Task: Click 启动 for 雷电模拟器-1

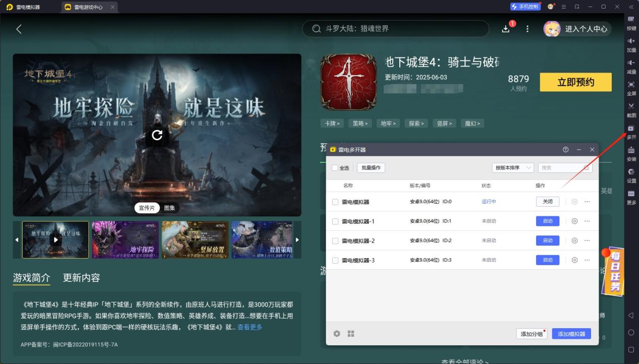Action: pos(548,221)
